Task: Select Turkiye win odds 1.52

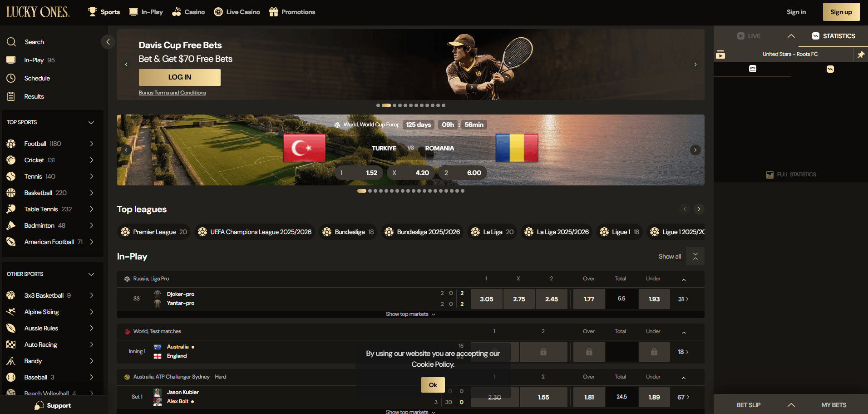Action: tap(360, 173)
